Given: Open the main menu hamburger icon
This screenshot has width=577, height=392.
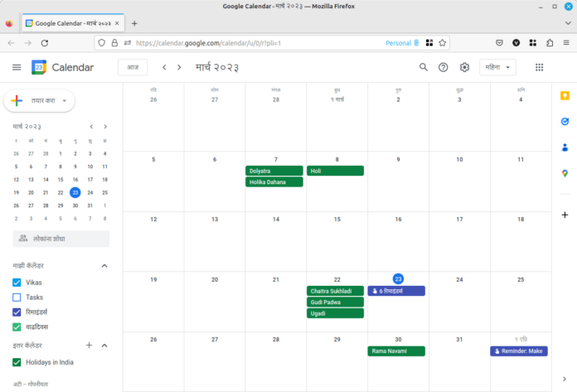Looking at the screenshot, I should [x=17, y=67].
